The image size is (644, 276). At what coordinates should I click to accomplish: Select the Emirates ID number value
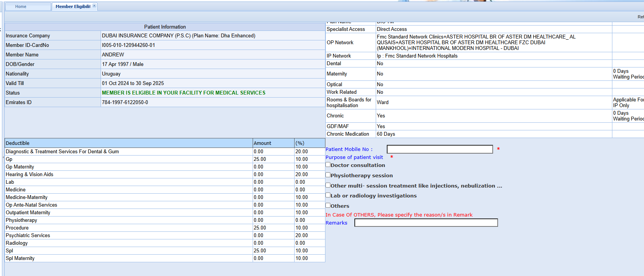point(125,102)
